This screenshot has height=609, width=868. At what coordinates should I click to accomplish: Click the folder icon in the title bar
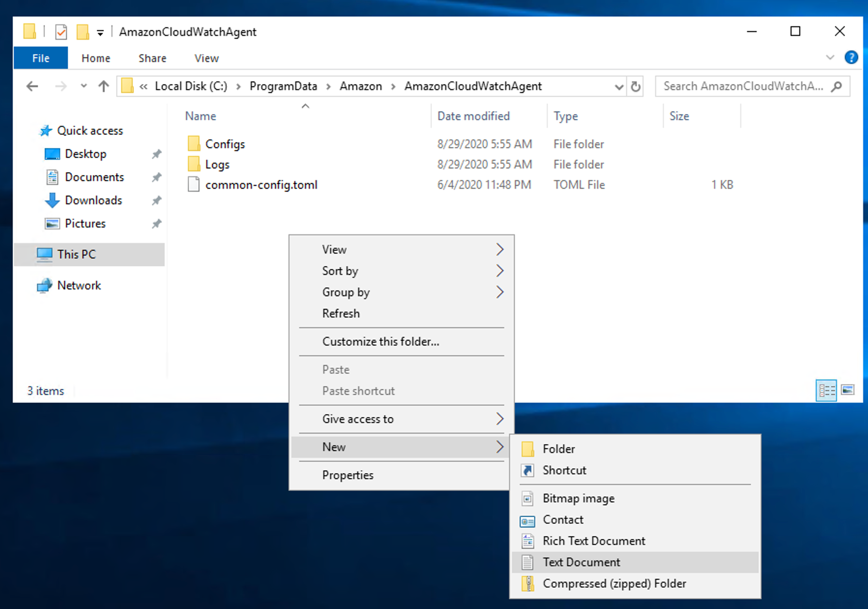tap(30, 32)
